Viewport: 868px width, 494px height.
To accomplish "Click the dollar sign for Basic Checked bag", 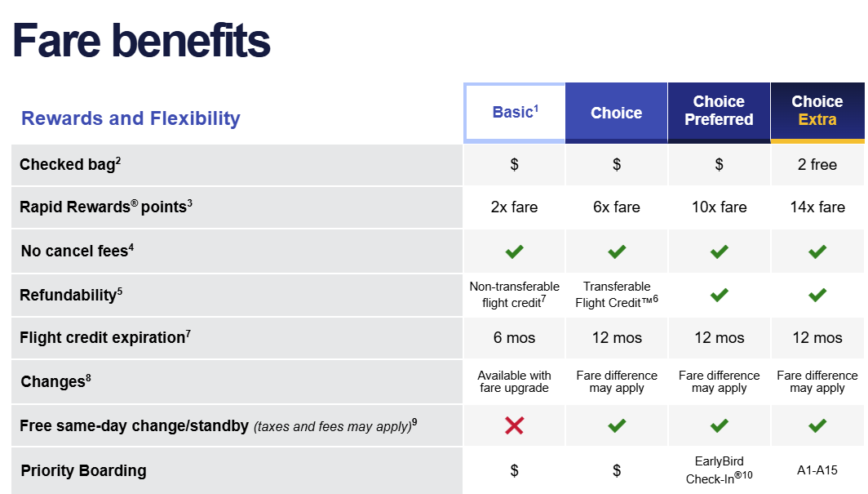I will tap(514, 164).
